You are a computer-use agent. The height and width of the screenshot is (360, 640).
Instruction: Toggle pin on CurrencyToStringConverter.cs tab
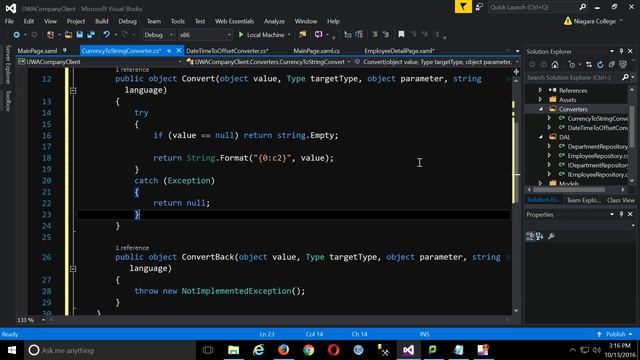(x=169, y=51)
